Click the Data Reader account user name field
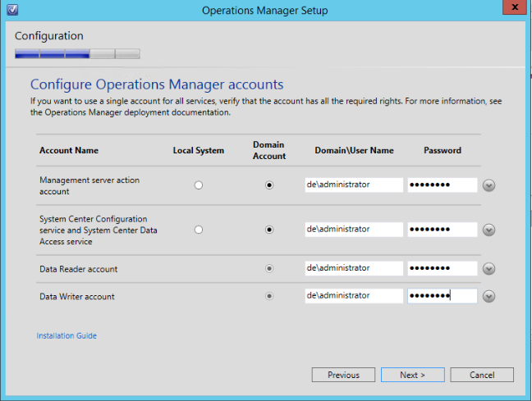The image size is (532, 401). click(x=353, y=268)
